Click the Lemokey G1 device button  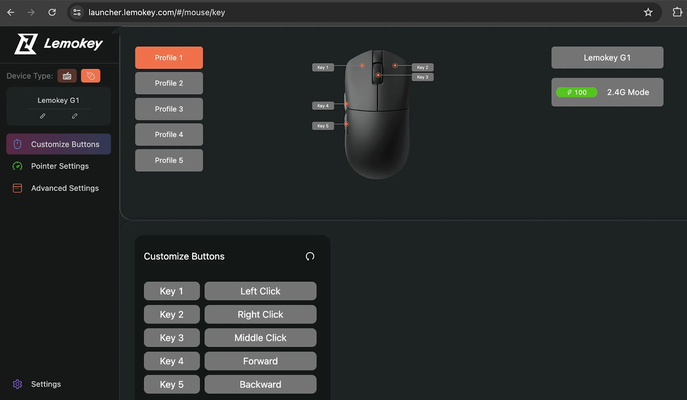(x=607, y=58)
